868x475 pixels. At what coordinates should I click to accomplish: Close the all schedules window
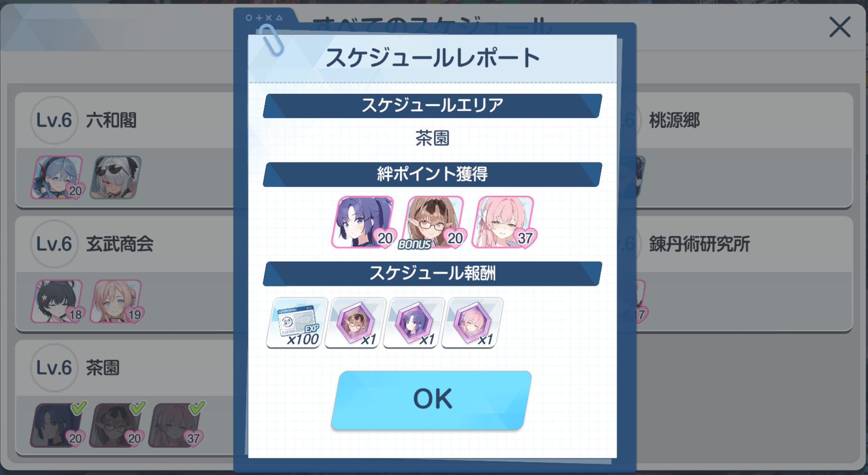click(x=840, y=27)
